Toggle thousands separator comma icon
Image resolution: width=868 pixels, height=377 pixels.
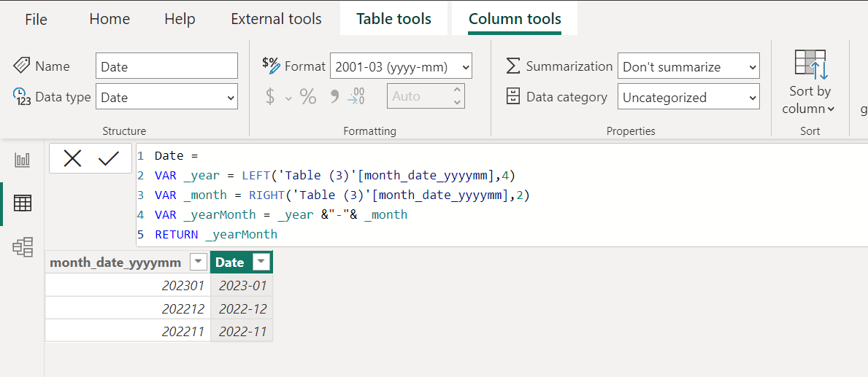coord(334,97)
